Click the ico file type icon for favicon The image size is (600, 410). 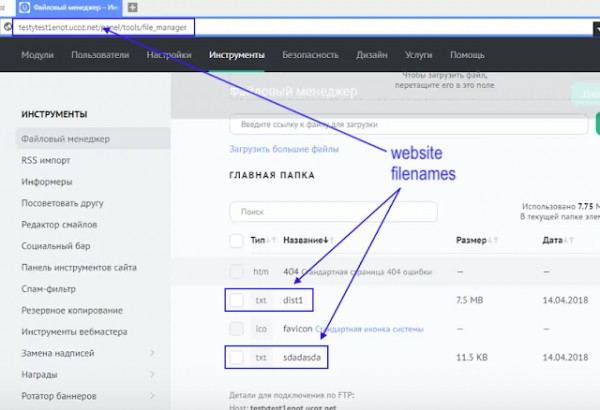coord(261,328)
